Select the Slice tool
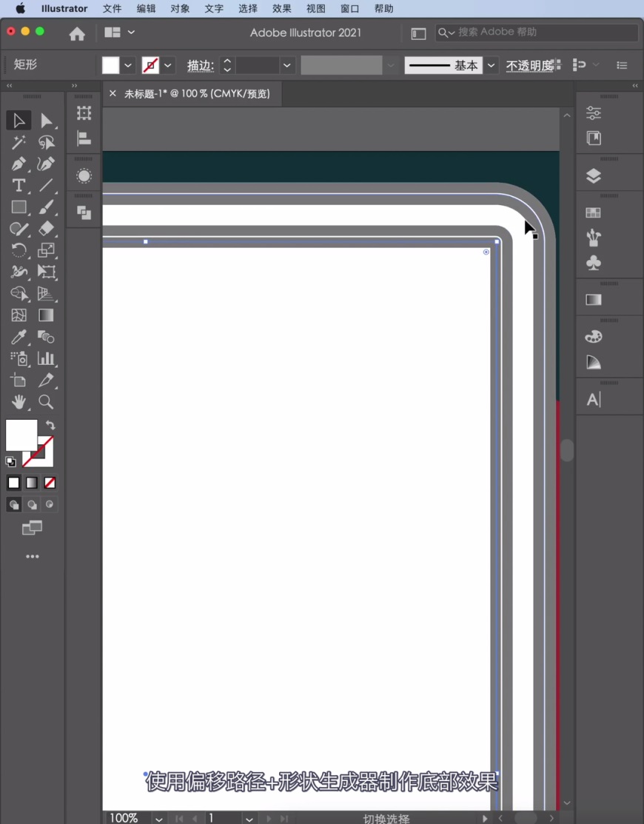644x824 pixels. pos(46,380)
